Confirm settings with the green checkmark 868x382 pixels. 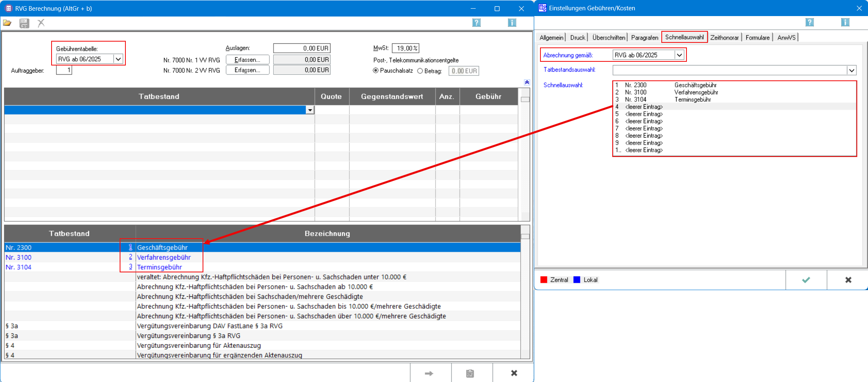point(806,280)
